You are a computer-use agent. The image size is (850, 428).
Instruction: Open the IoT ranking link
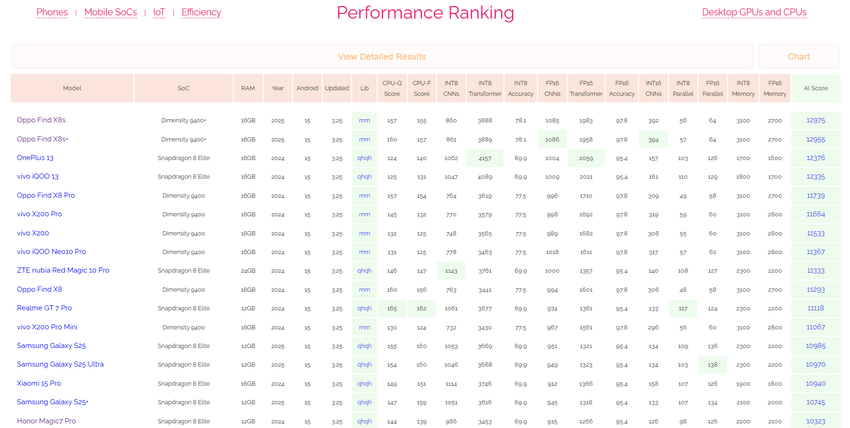coord(159,12)
